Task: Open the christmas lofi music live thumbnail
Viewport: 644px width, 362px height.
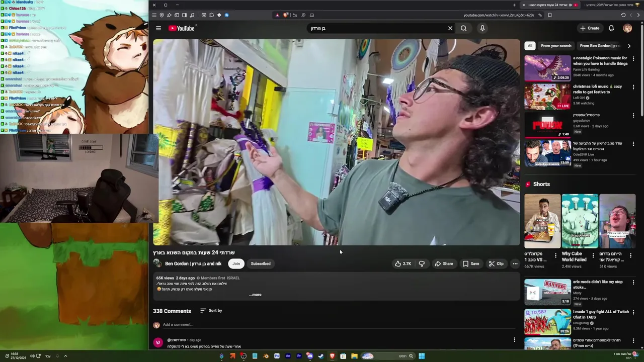Action: tap(547, 97)
